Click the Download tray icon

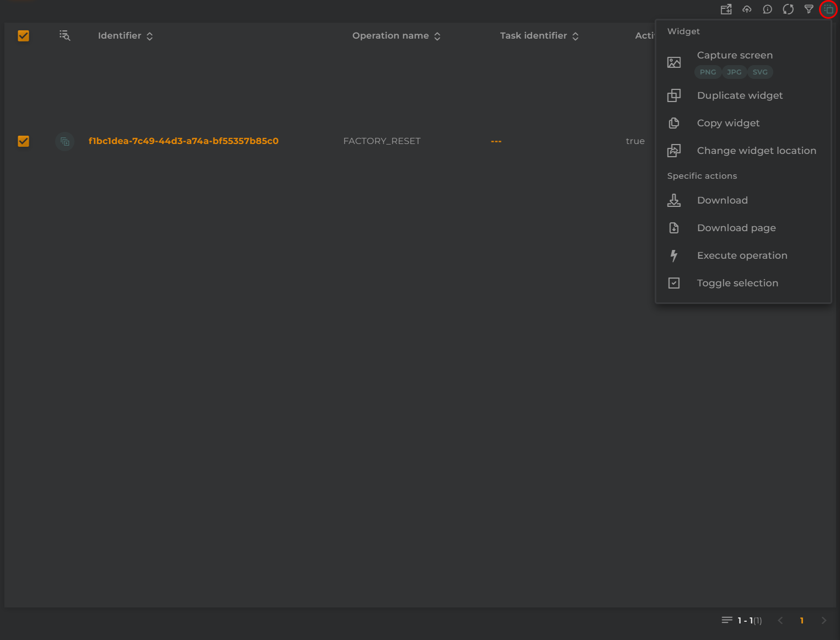pos(674,200)
